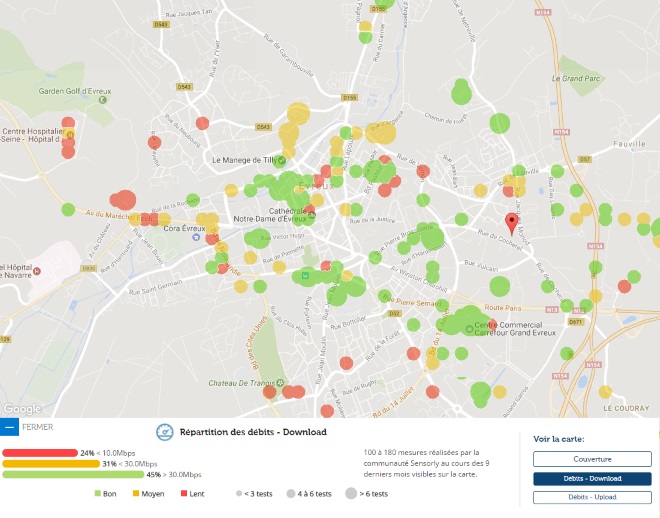The image size is (660, 518).
Task: Click the Chateau De Trangis icon
Action: pyautogui.click(x=281, y=384)
